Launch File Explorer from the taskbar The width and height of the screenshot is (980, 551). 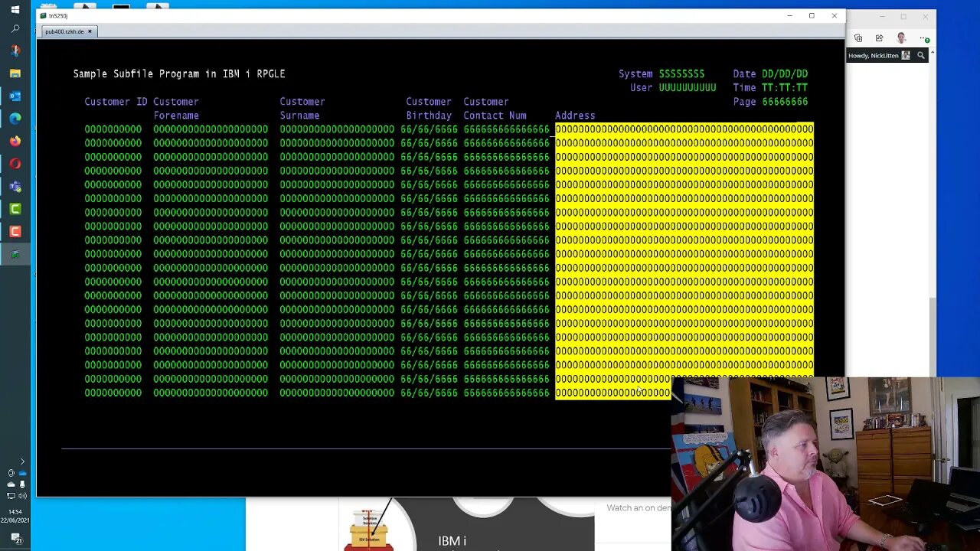pyautogui.click(x=15, y=73)
